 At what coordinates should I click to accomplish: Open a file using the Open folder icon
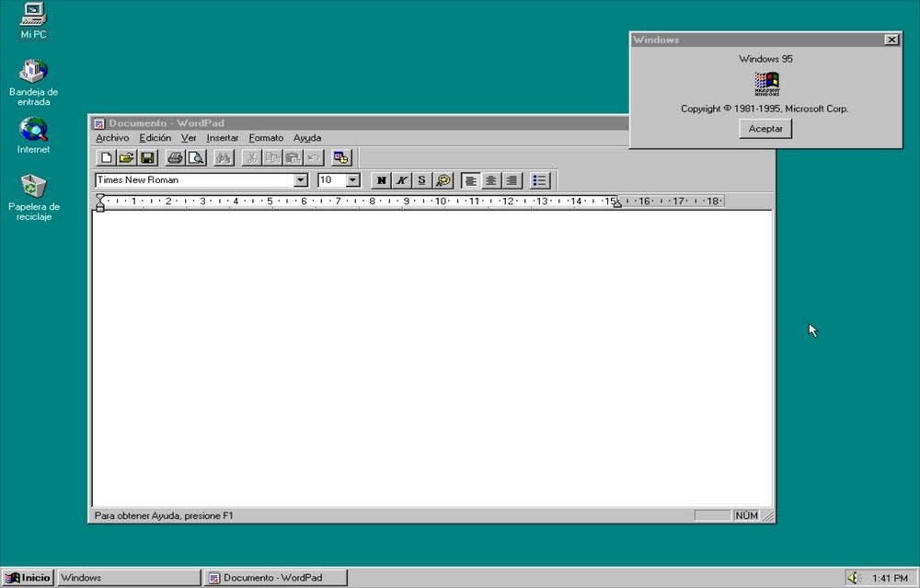pos(127,156)
